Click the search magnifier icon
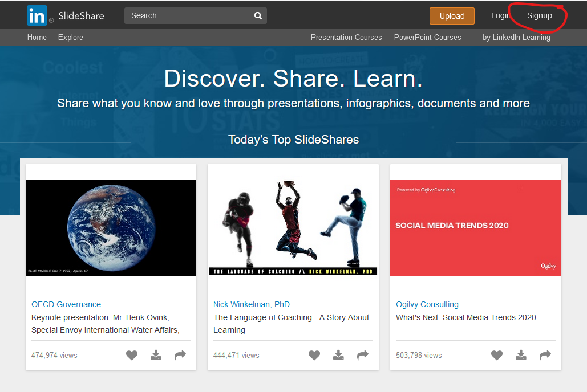 [258, 16]
